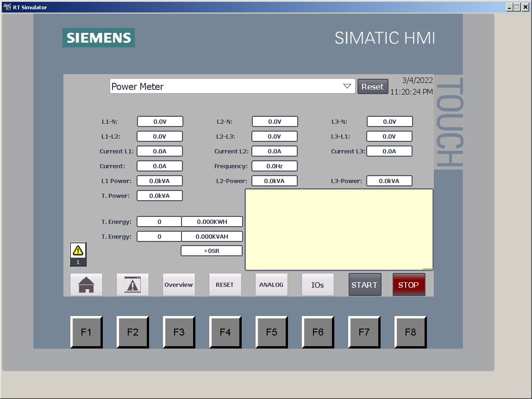Select the L3-L1 voltage field

389,136
